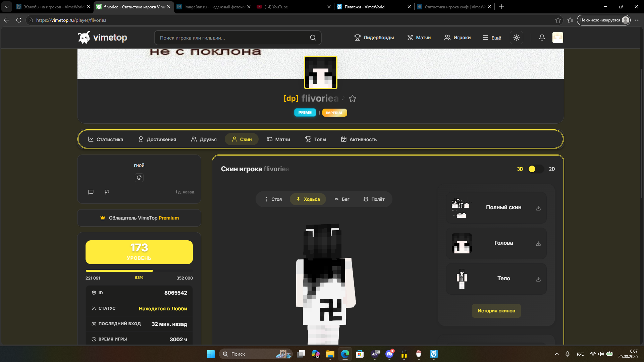Click the player ID value 8065542
The width and height of the screenshot is (644, 362).
(x=176, y=293)
